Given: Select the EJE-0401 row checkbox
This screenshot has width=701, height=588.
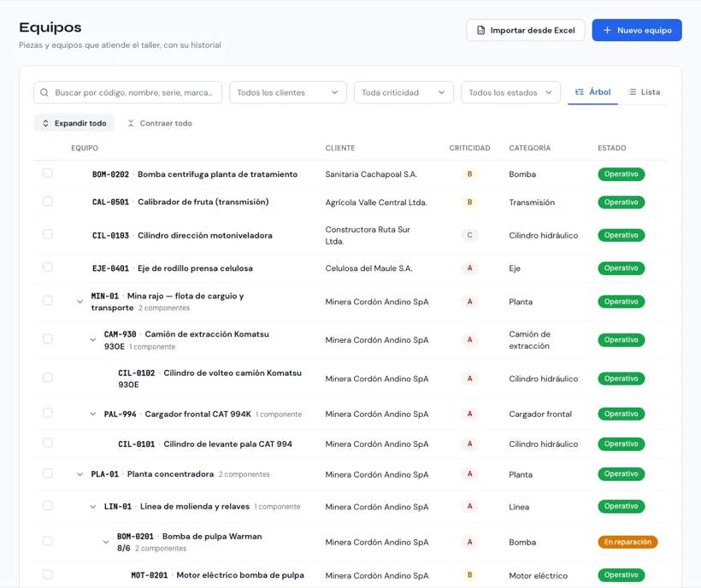Looking at the screenshot, I should click(47, 268).
